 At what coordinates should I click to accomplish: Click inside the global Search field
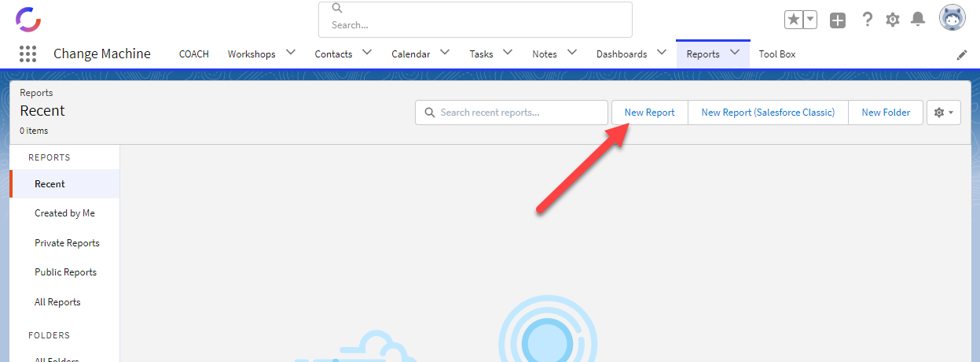pyautogui.click(x=475, y=20)
